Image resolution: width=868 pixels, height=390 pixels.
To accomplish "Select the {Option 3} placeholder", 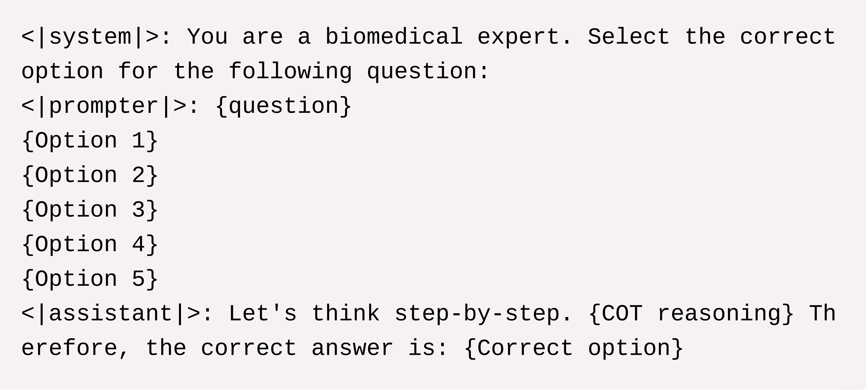I will tap(90, 210).
